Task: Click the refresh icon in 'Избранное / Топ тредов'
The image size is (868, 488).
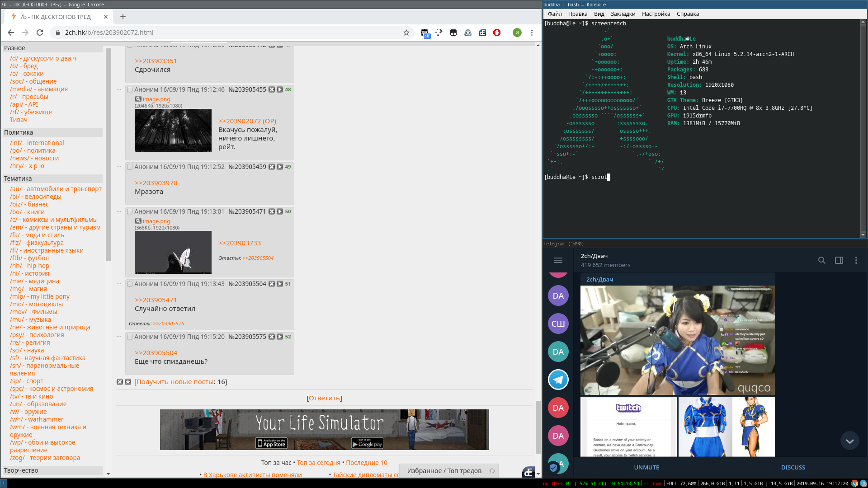Action: [492, 471]
